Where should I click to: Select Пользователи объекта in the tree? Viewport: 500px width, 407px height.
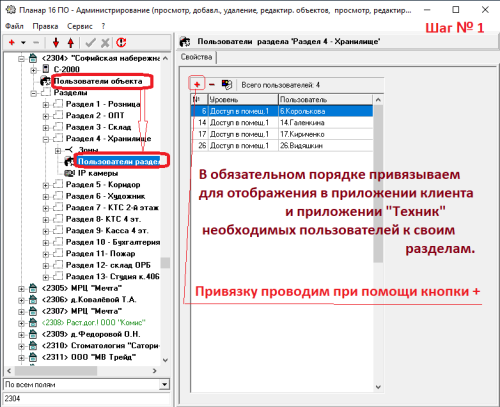point(98,81)
